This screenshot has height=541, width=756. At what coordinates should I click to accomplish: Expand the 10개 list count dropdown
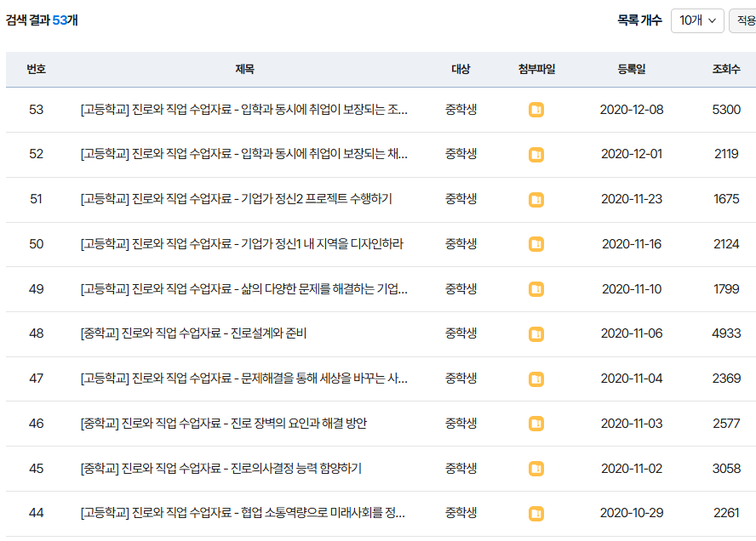pyautogui.click(x=697, y=20)
